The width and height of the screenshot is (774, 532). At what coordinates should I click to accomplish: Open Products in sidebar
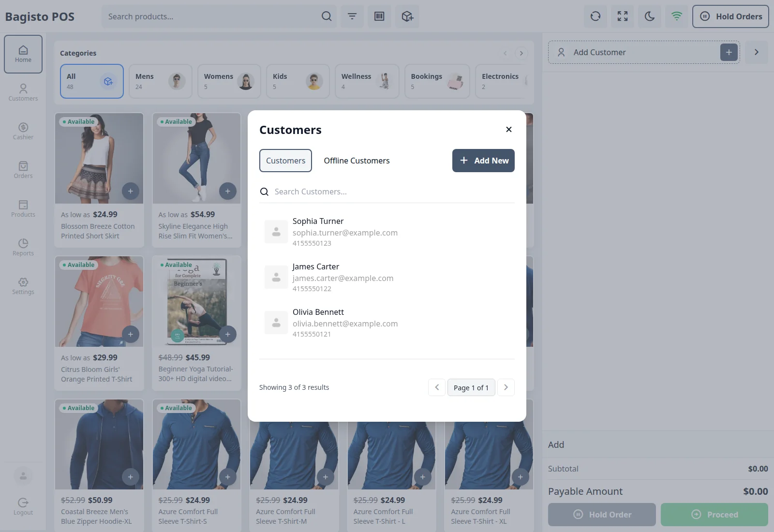coord(23,208)
